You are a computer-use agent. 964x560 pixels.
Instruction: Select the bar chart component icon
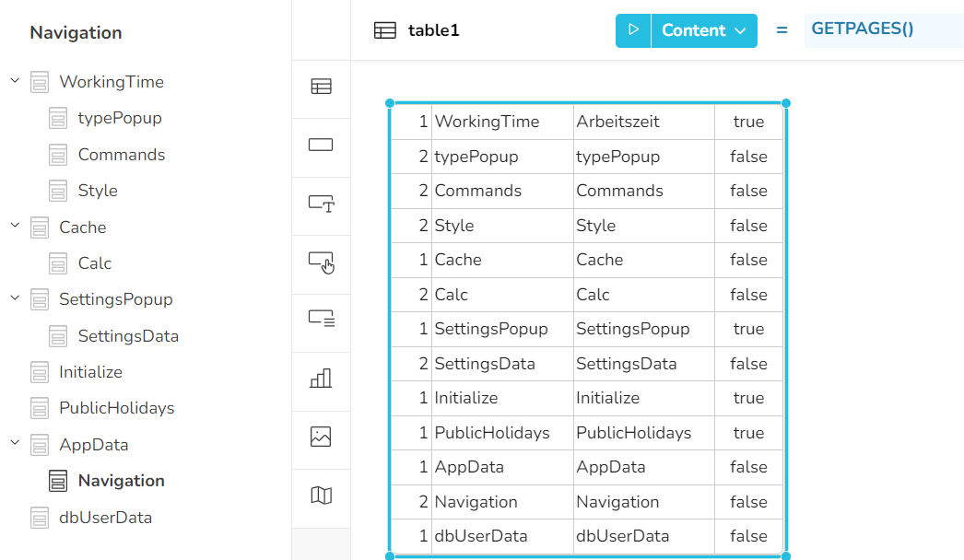point(321,379)
